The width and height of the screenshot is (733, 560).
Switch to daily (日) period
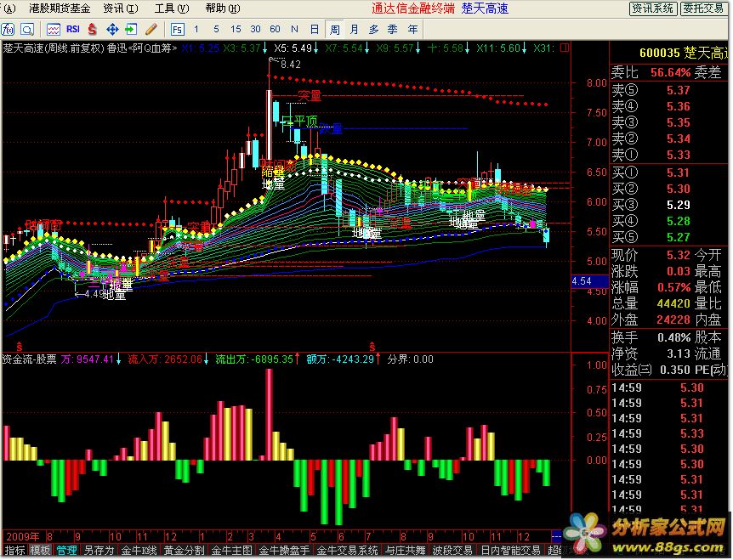click(x=315, y=30)
